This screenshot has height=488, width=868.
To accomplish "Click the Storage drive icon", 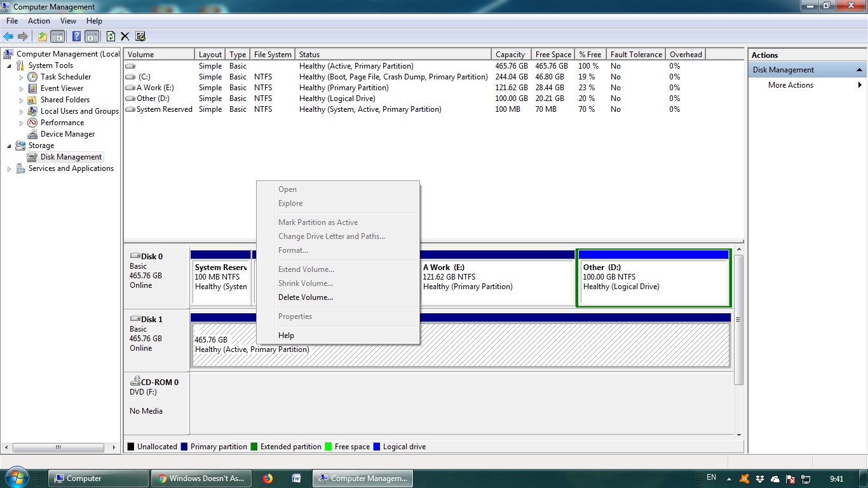I will click(x=21, y=146).
